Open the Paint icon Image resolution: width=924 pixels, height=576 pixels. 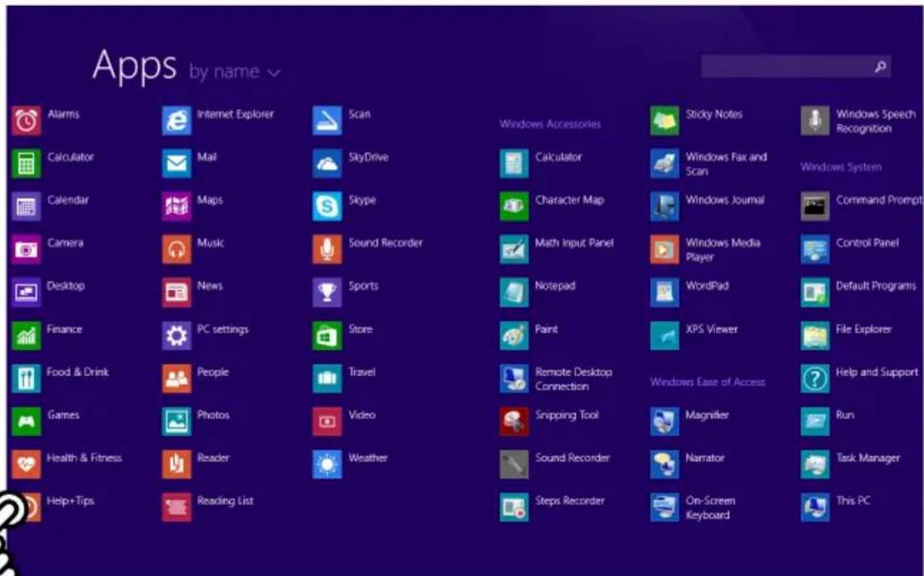(x=514, y=336)
